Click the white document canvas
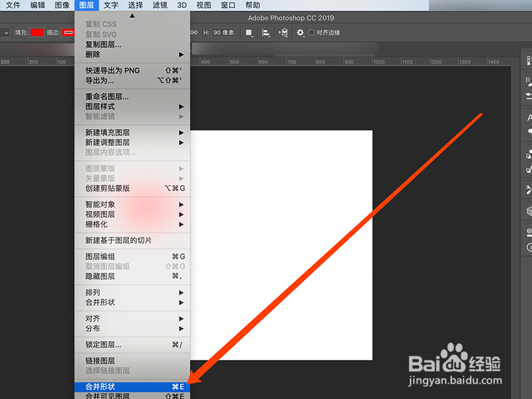532x399 pixels. pos(281,245)
